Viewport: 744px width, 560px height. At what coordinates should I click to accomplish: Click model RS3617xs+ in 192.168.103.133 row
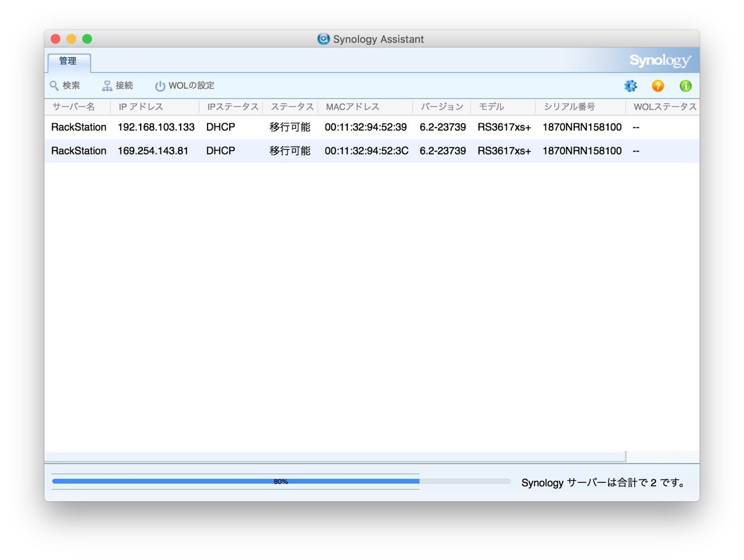click(x=505, y=127)
